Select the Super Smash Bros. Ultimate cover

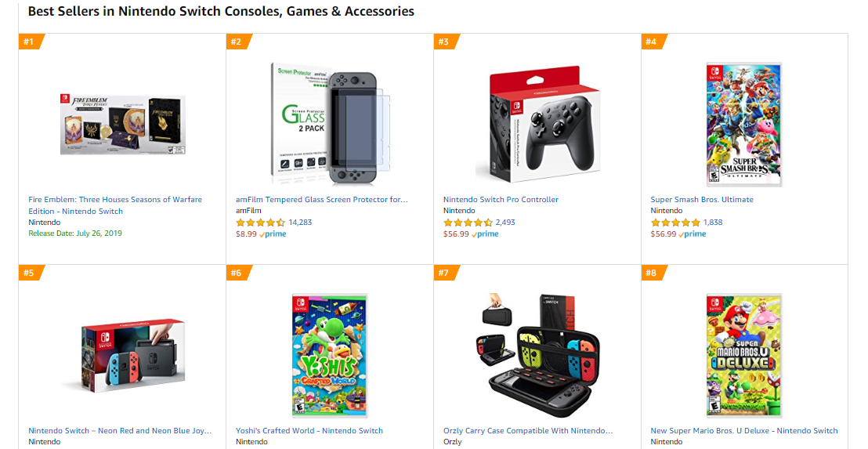743,124
